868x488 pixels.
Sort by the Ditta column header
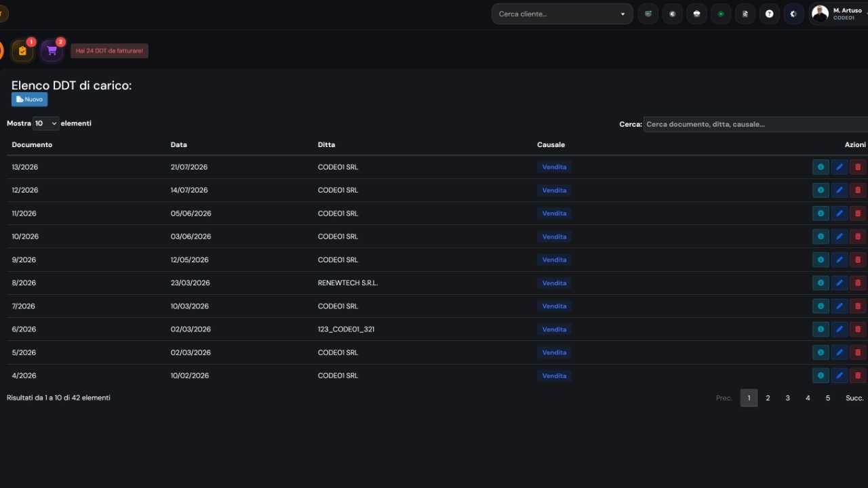[326, 144]
